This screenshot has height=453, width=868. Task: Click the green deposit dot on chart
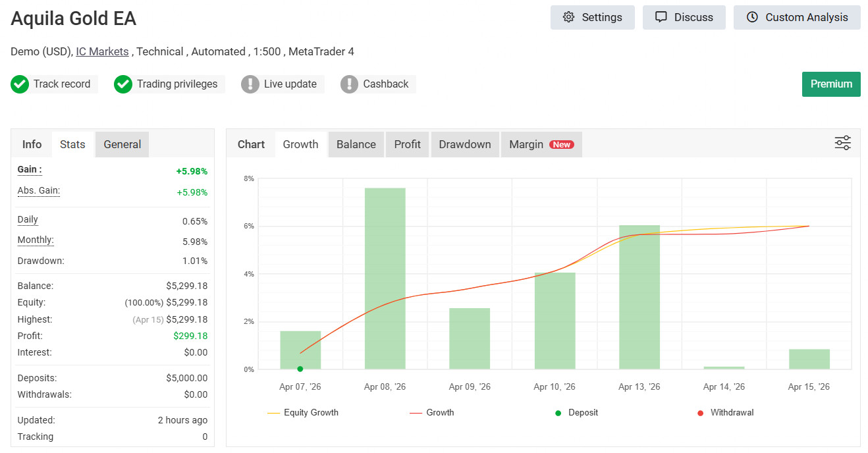300,369
